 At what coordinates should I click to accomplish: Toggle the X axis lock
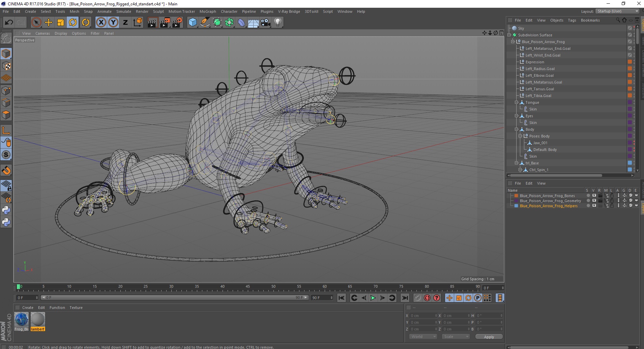[x=101, y=23]
